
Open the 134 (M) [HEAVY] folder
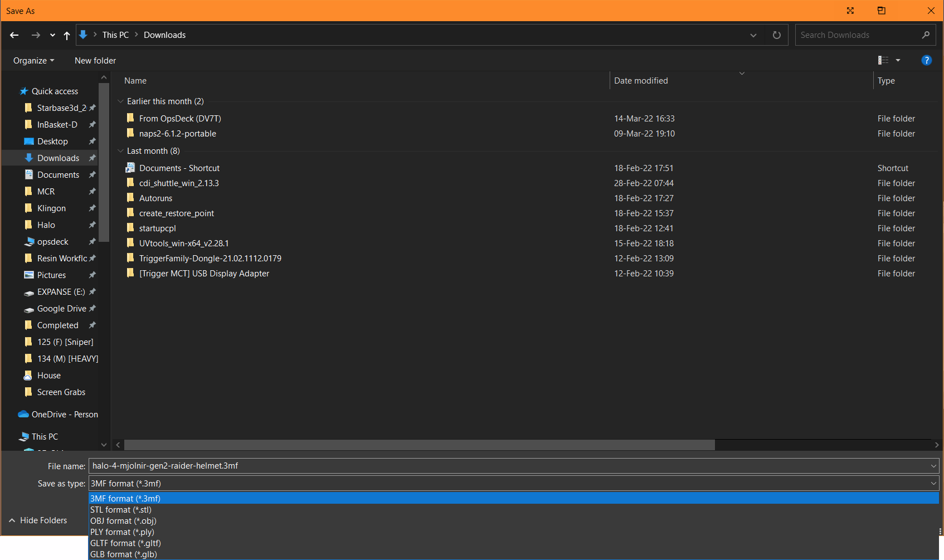click(x=67, y=359)
